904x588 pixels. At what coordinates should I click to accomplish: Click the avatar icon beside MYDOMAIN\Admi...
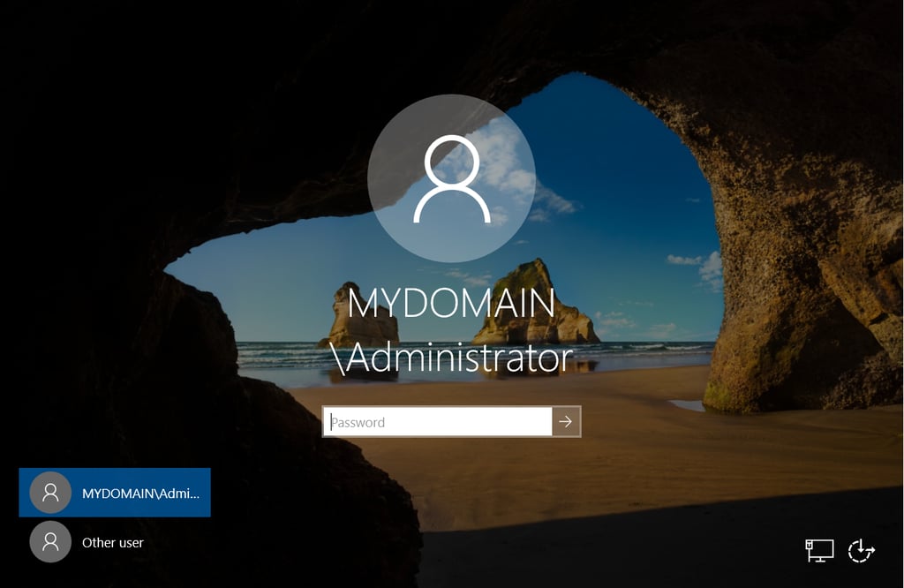click(x=50, y=493)
